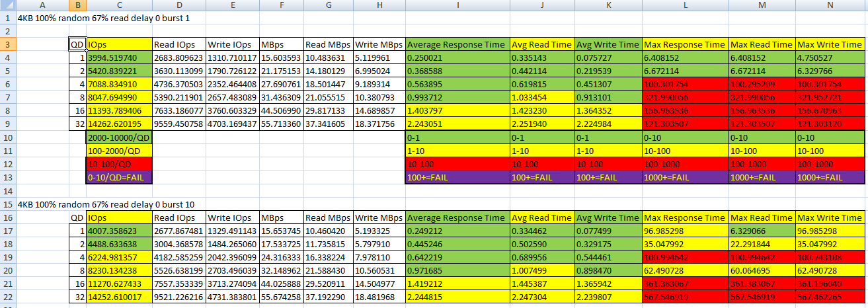Select red cell with value 567.462265
Viewport: 868px width, 308px height.
(829, 297)
